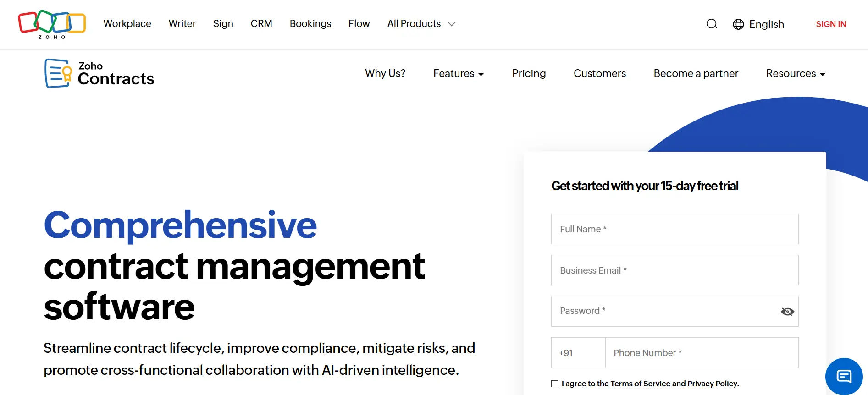The image size is (868, 395).
Task: Focus the Password field
Action: pyautogui.click(x=674, y=312)
